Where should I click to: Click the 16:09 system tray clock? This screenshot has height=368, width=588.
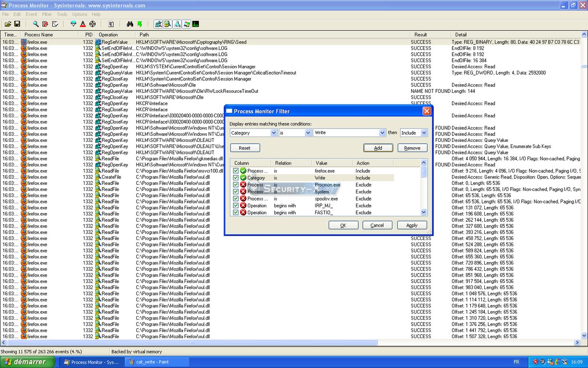[577, 362]
